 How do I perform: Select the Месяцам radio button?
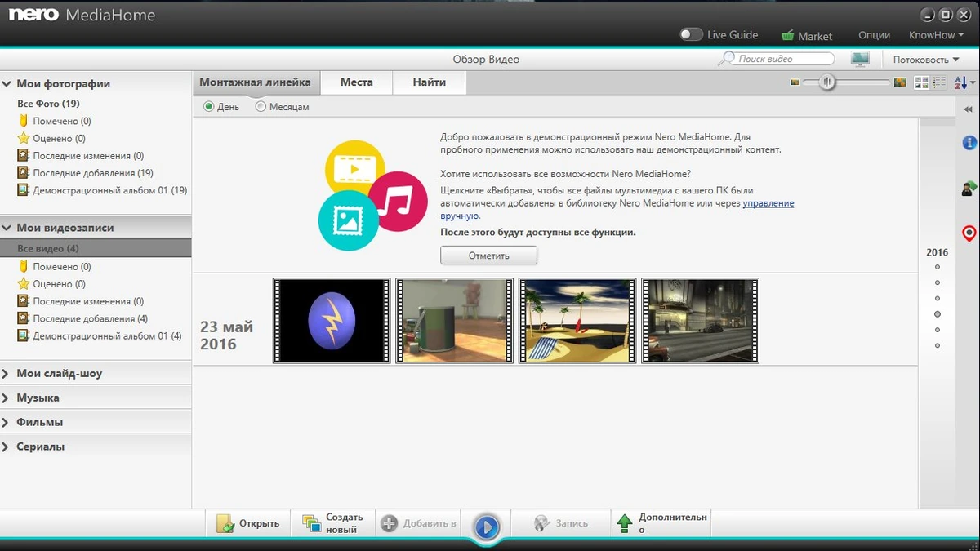coord(261,106)
